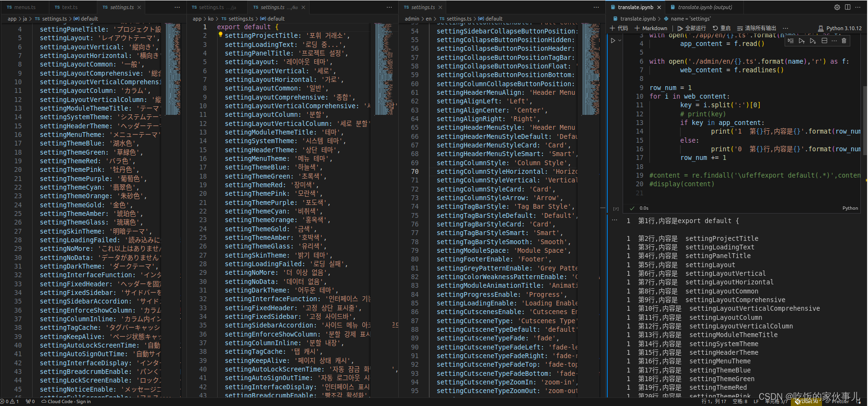868x406 pixels.
Task: Open the run cell options dropdown arrow
Action: [x=620, y=41]
